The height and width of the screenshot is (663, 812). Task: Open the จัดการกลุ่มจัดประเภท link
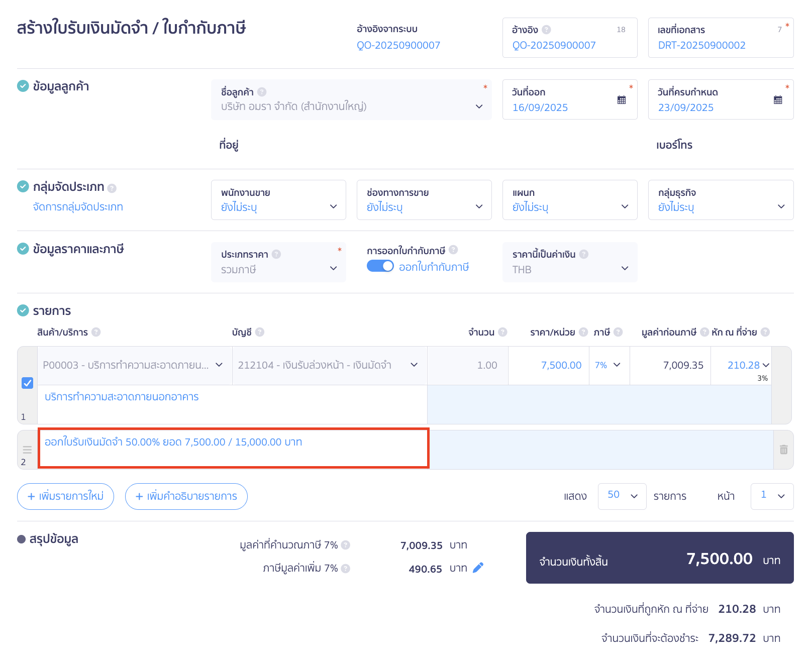[77, 206]
